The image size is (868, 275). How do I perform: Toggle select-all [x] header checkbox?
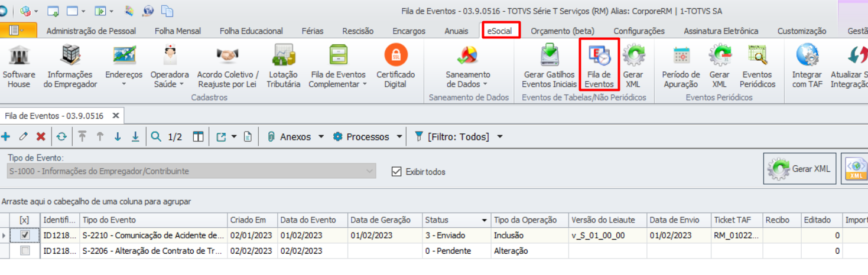(x=25, y=220)
